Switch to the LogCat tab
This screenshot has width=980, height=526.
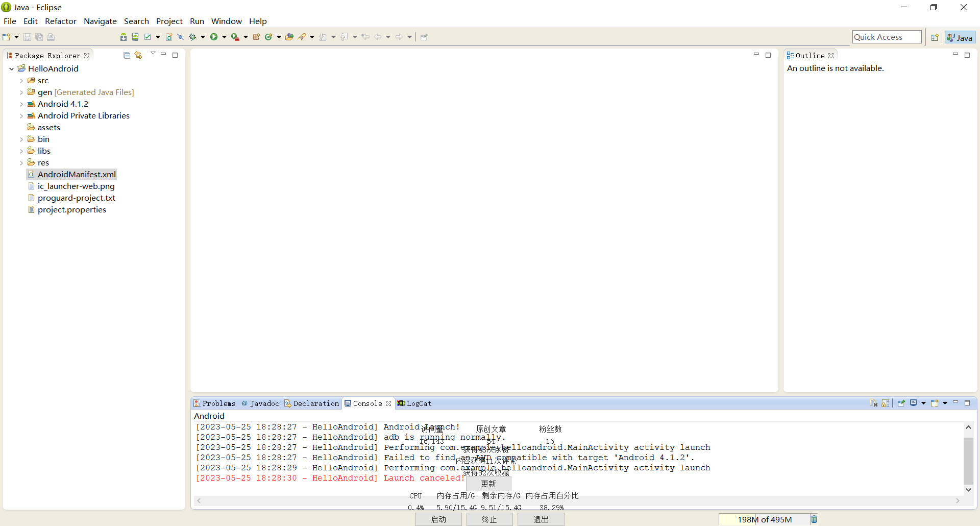click(x=414, y=403)
